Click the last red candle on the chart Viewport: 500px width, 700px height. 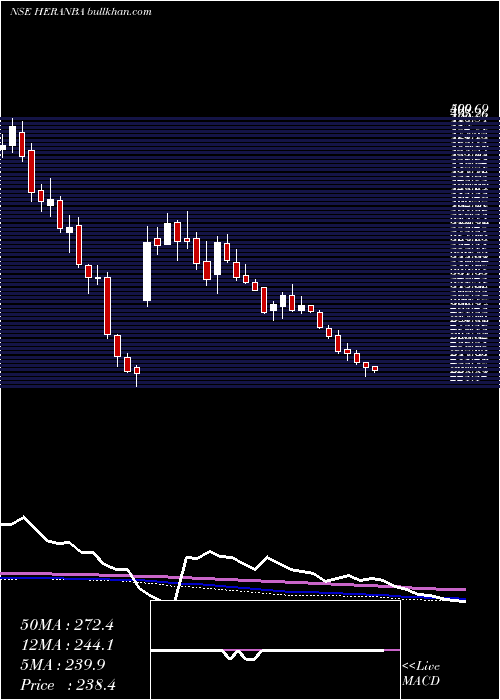[x=375, y=369]
